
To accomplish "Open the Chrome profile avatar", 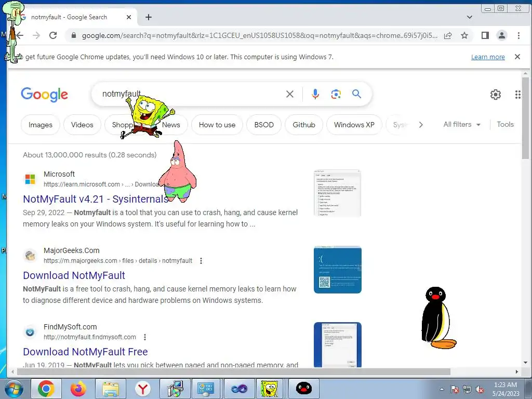I will pyautogui.click(x=502, y=35).
